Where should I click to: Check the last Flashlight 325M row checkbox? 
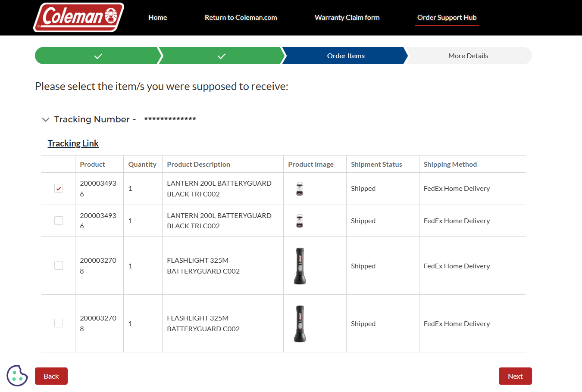(x=59, y=323)
